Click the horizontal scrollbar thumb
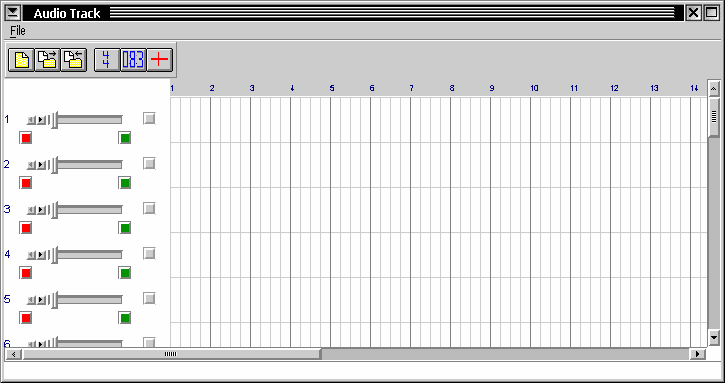The width and height of the screenshot is (725, 383). (x=171, y=354)
